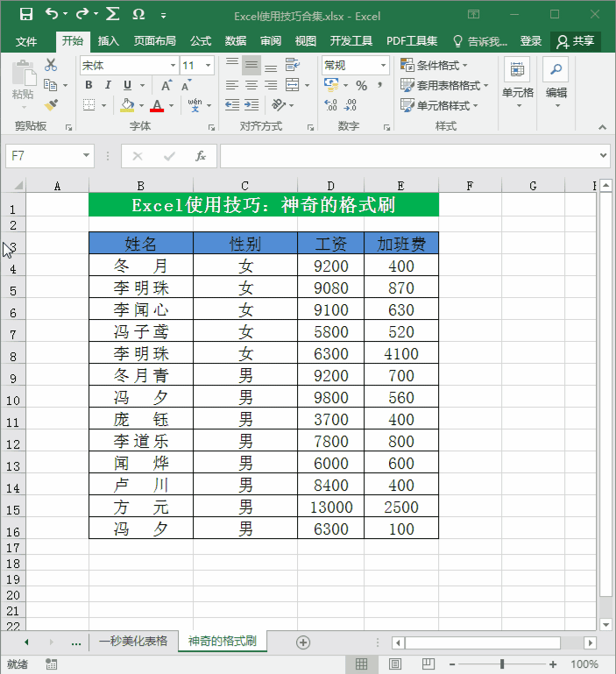Screen dimensions: 616x674
Task: Click the Save icon in quick access toolbar
Action: (x=26, y=15)
